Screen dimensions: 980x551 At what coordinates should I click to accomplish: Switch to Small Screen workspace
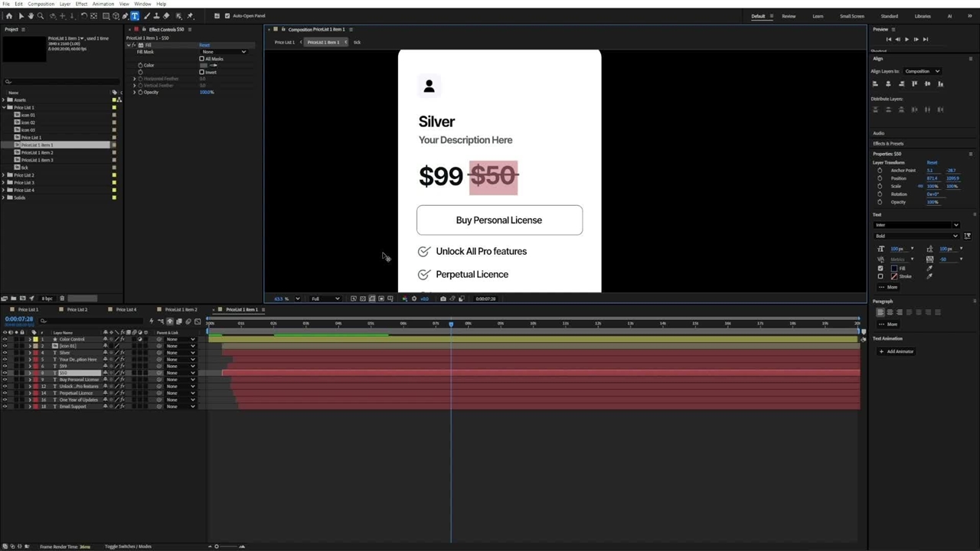(x=852, y=16)
